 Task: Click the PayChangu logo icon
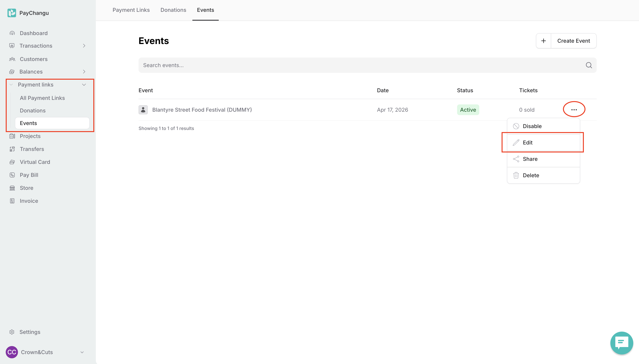tap(11, 13)
